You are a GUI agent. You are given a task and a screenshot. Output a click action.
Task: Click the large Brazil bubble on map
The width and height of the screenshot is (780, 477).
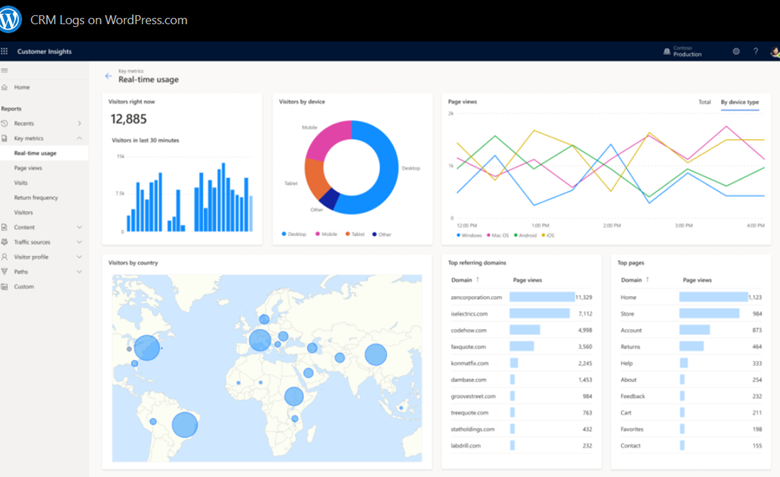(x=185, y=425)
